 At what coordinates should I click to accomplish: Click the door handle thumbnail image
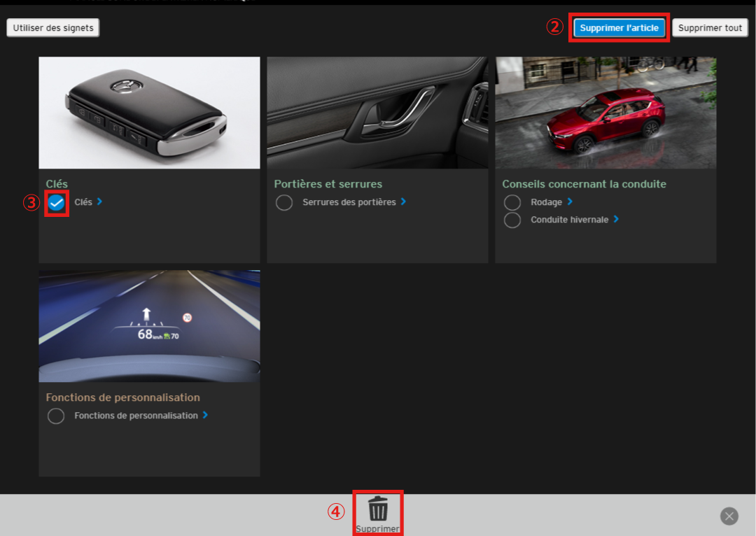[x=377, y=113]
